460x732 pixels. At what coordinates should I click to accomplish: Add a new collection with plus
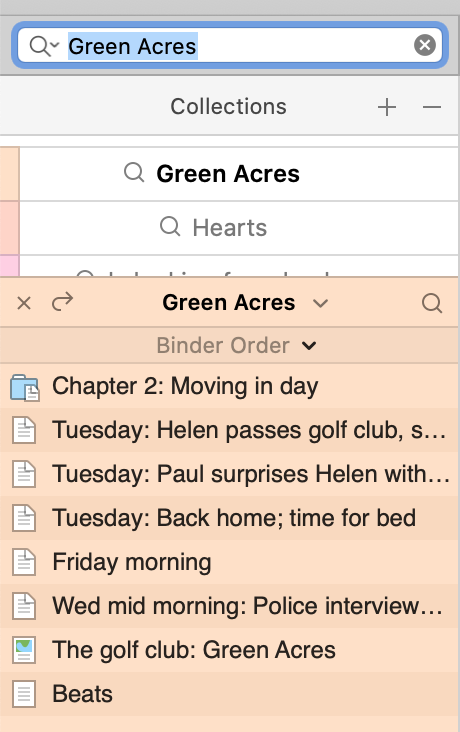click(x=387, y=107)
